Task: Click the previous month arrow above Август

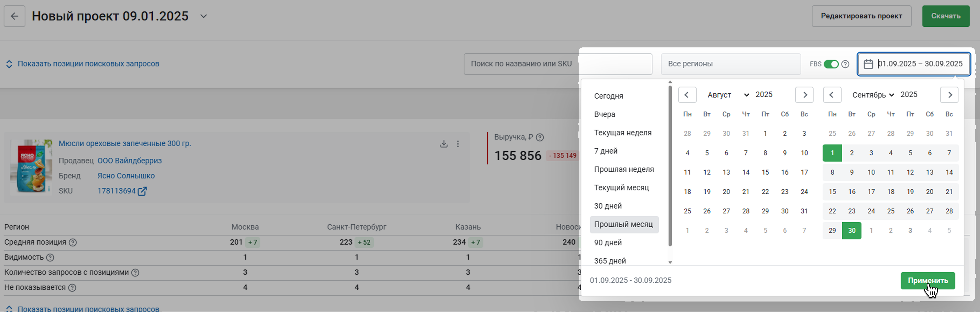Action: pyautogui.click(x=687, y=95)
